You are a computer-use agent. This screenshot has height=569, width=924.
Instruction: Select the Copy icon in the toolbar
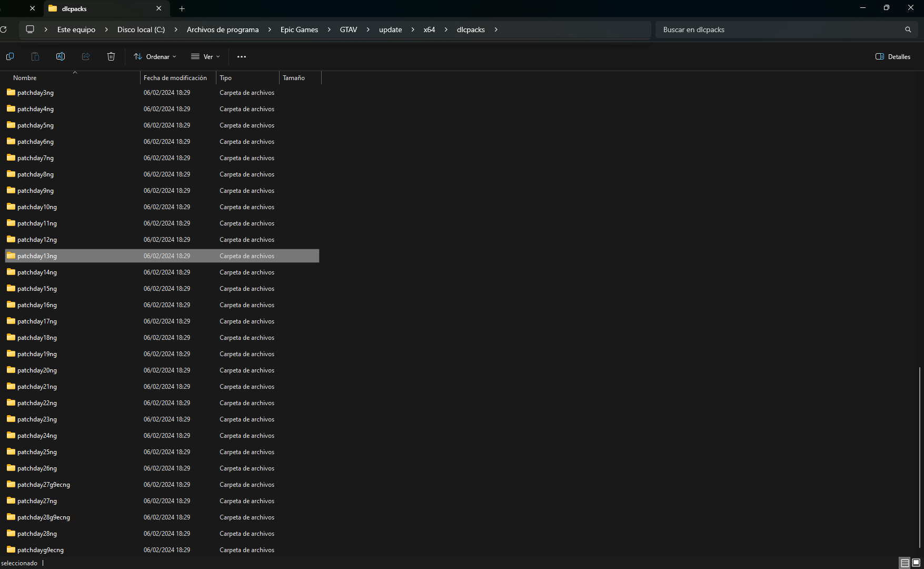(9, 56)
